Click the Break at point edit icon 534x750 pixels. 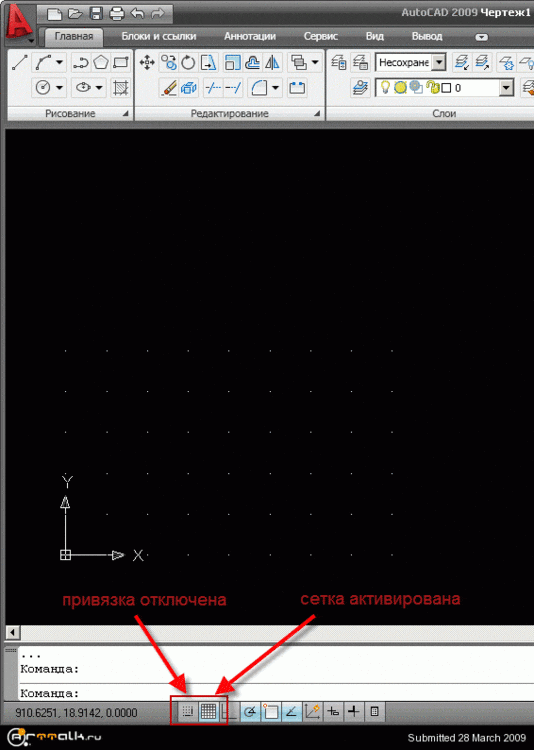(297, 88)
